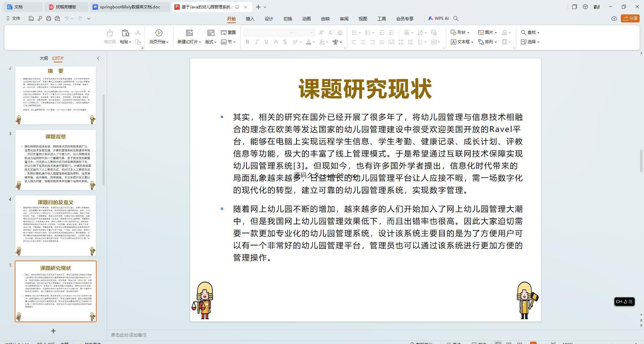Click the Redo arrow icon
644x344 pixels.
click(80, 18)
